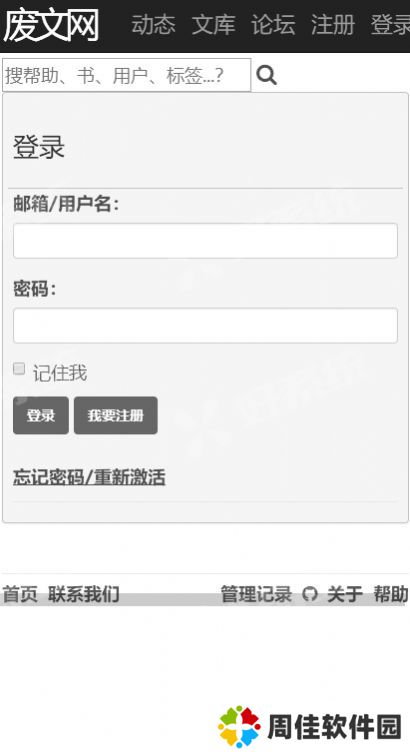The image size is (410, 752).
Task: Open the 管理记录 footer link
Action: (256, 595)
